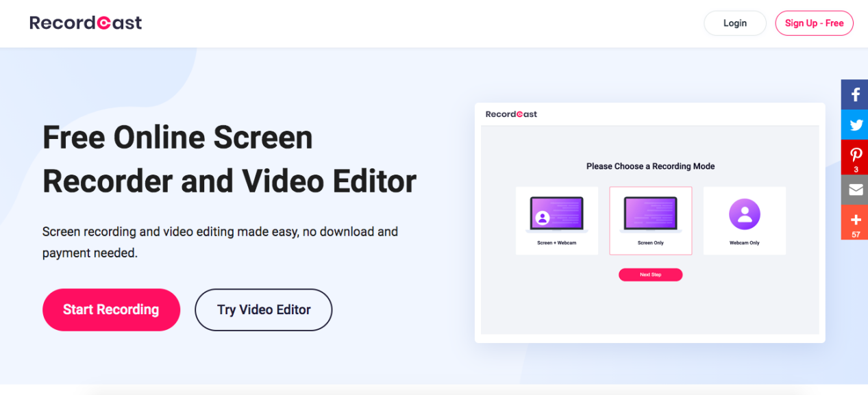Click the description 'Screen recording and video editing made easy'
Screen dimensions: 868x395
[x=220, y=242]
